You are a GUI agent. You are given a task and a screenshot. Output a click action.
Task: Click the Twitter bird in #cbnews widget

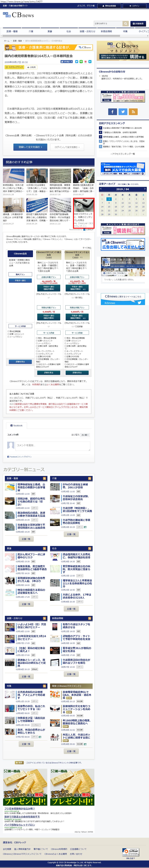tap(139, 303)
